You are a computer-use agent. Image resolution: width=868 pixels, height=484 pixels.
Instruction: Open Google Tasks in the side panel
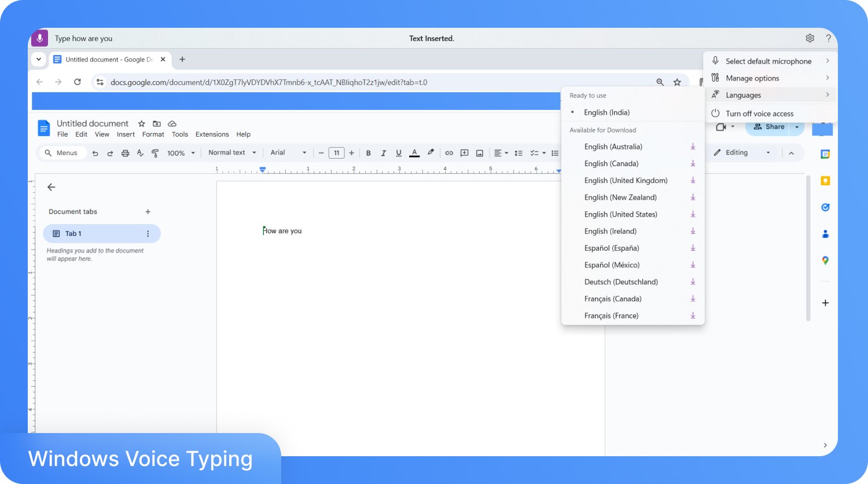pos(825,207)
